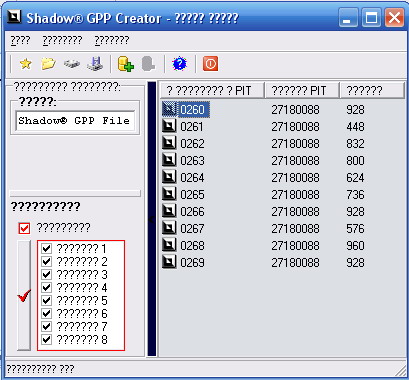Click the blue question mark help icon
The width and height of the screenshot is (409, 380).
[179, 63]
